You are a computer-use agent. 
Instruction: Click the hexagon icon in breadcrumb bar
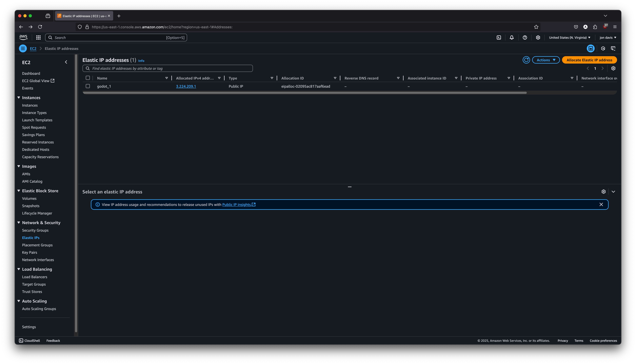click(x=603, y=49)
